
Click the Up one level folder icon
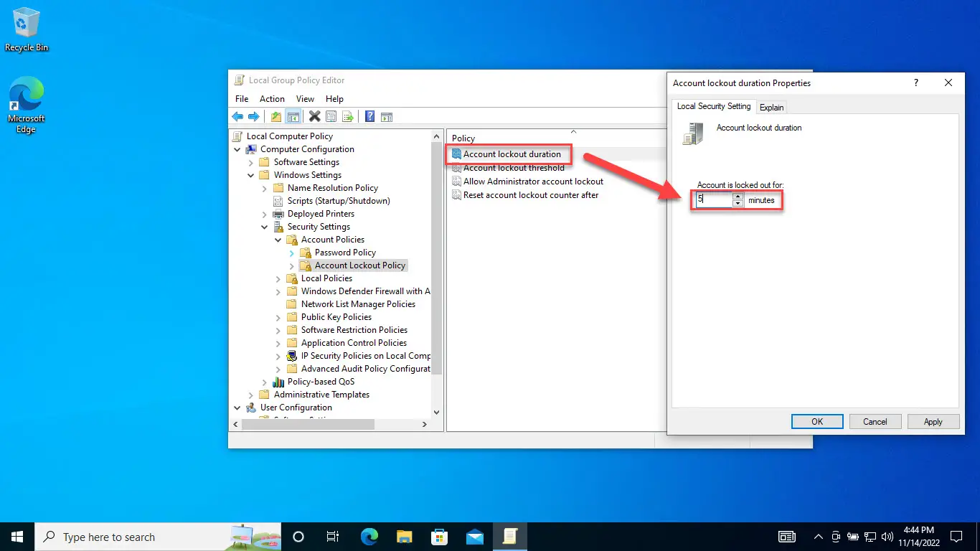276,116
